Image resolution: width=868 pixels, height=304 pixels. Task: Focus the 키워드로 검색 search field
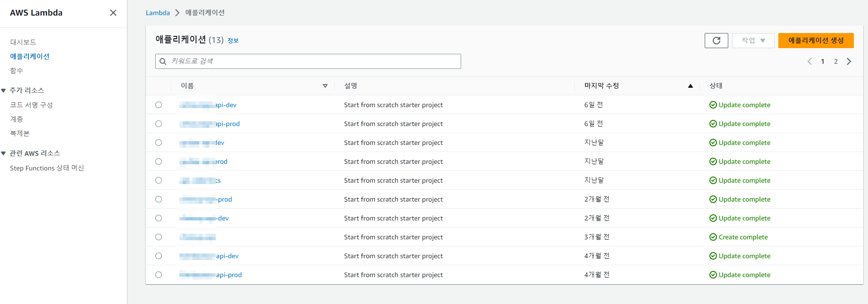pyautogui.click(x=308, y=61)
